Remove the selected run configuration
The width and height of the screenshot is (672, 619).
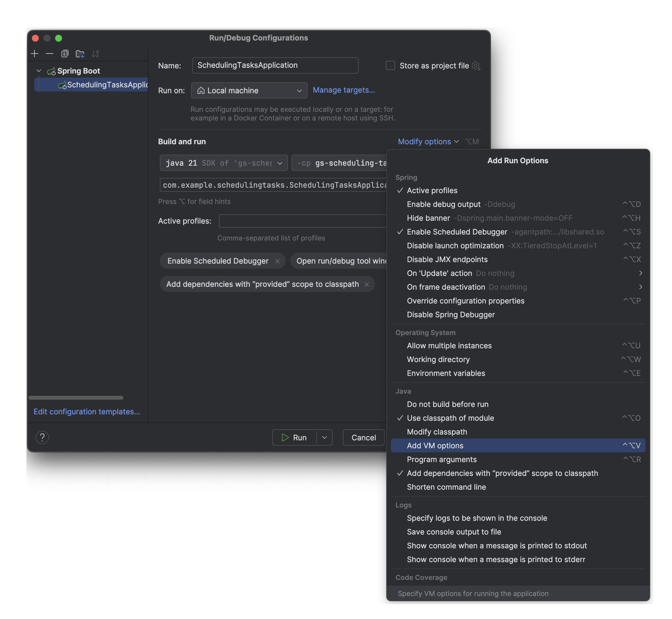pyautogui.click(x=49, y=53)
